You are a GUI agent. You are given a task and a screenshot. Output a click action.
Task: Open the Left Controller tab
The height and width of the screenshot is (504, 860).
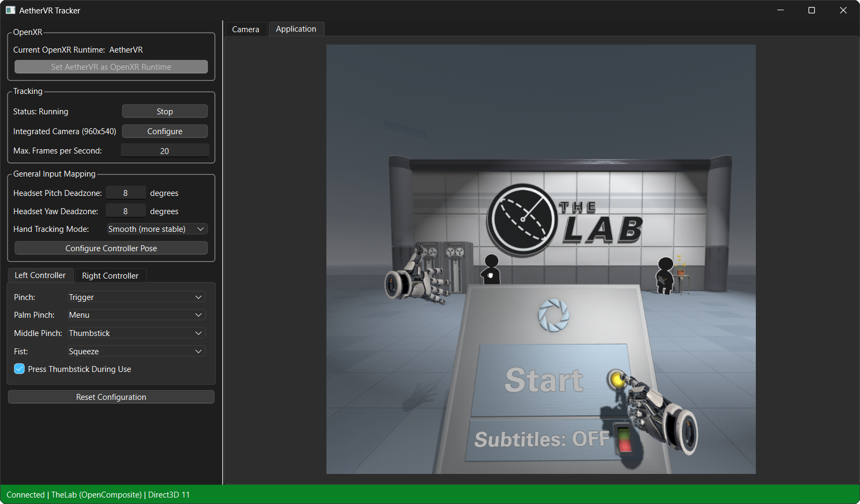(x=40, y=275)
